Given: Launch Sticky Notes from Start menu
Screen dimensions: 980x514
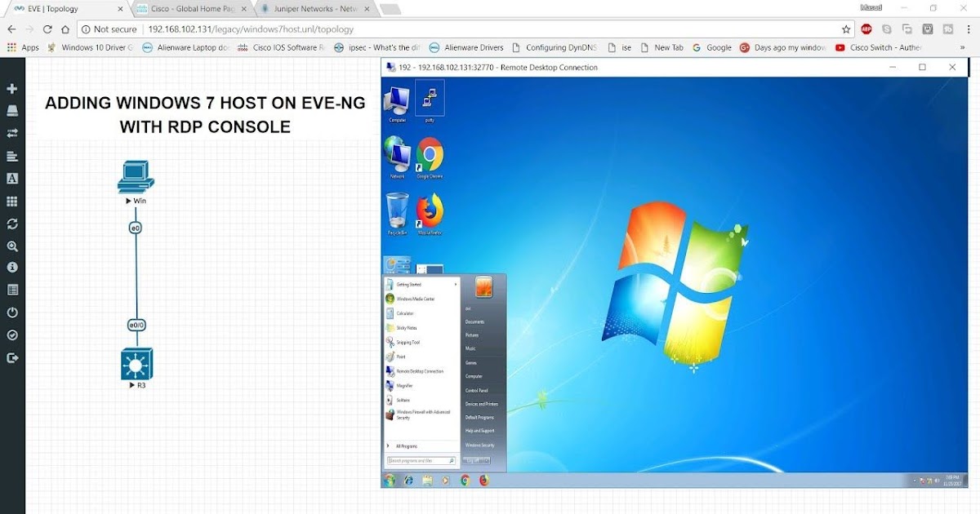Looking at the screenshot, I should click(x=421, y=328).
